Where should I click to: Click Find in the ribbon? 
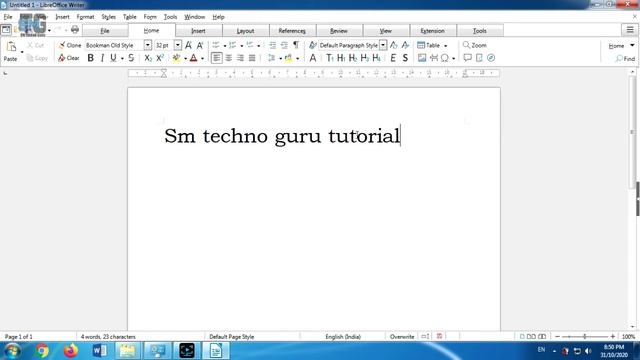pyautogui.click(x=625, y=59)
